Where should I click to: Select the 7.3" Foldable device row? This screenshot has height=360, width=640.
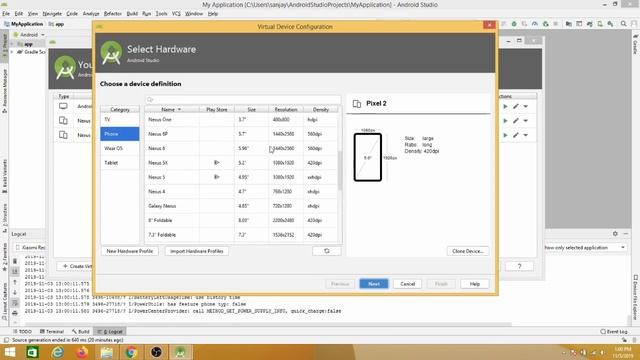(241, 235)
